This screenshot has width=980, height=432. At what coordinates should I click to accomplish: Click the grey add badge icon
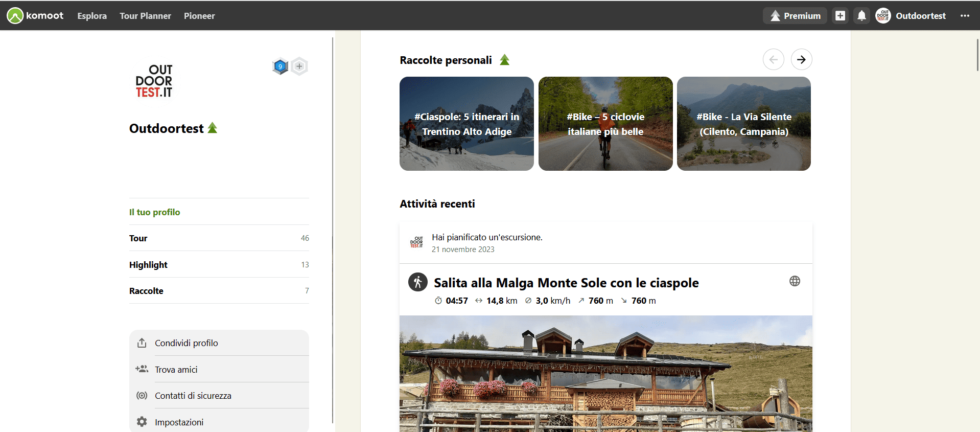(299, 66)
